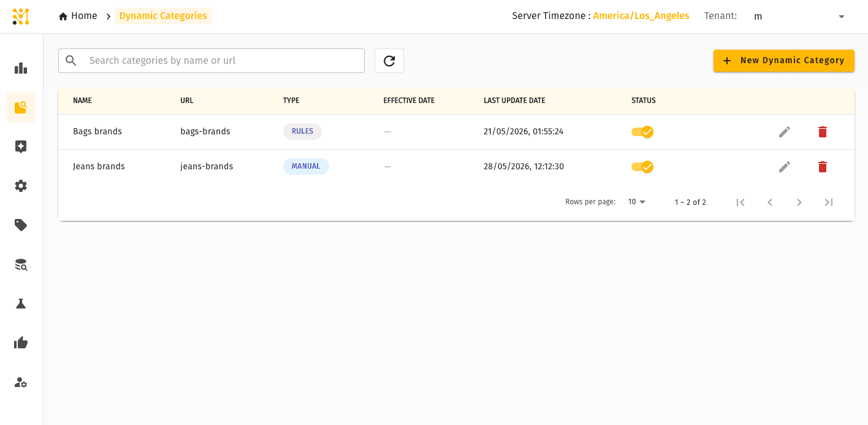Sort by STATUS column header

click(x=644, y=101)
